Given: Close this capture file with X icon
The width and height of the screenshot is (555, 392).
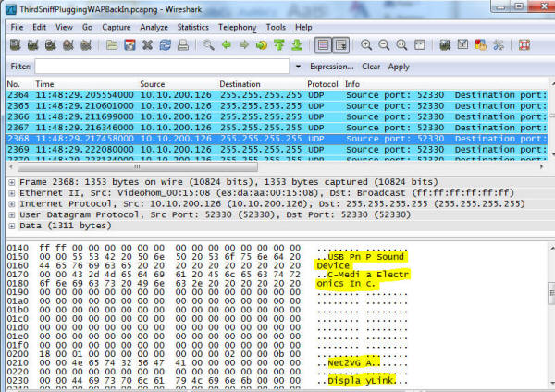Looking at the screenshot, I should pyautogui.click(x=147, y=45).
